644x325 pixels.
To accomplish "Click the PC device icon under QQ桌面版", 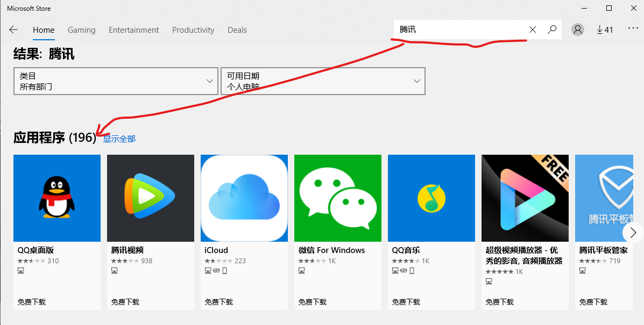I will pyautogui.click(x=20, y=271).
